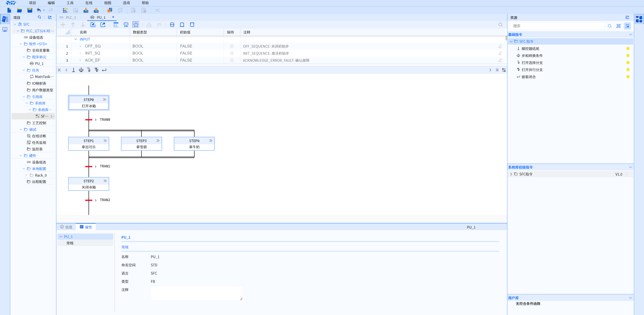Unfavorite the 顺控器结尾 star
Viewport: 644px width, 315px height.
(x=628, y=48)
